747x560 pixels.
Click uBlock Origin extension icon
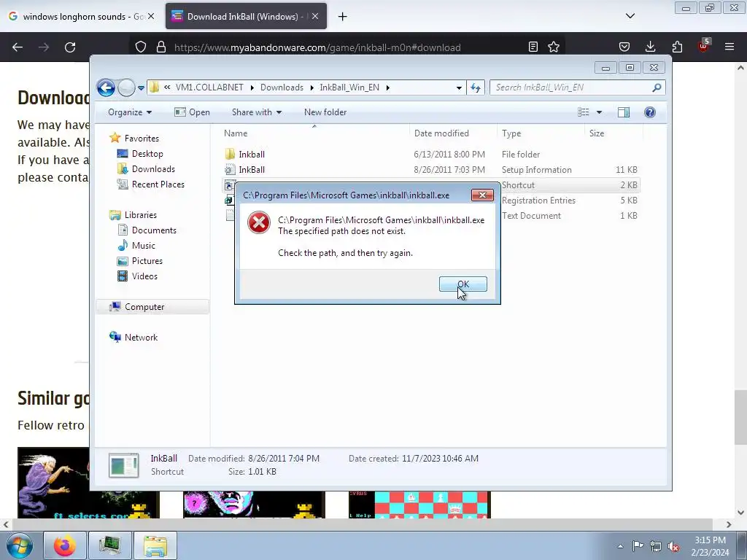tap(703, 46)
